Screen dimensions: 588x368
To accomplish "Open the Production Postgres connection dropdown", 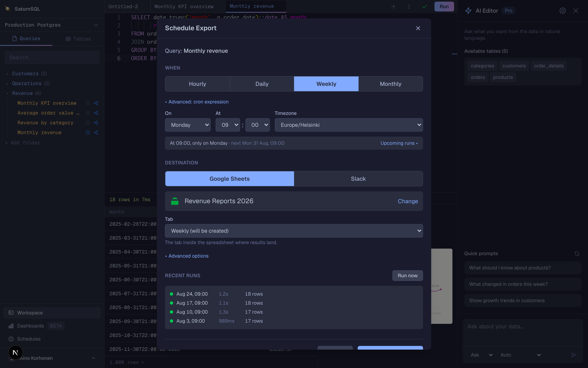I will click(x=52, y=25).
